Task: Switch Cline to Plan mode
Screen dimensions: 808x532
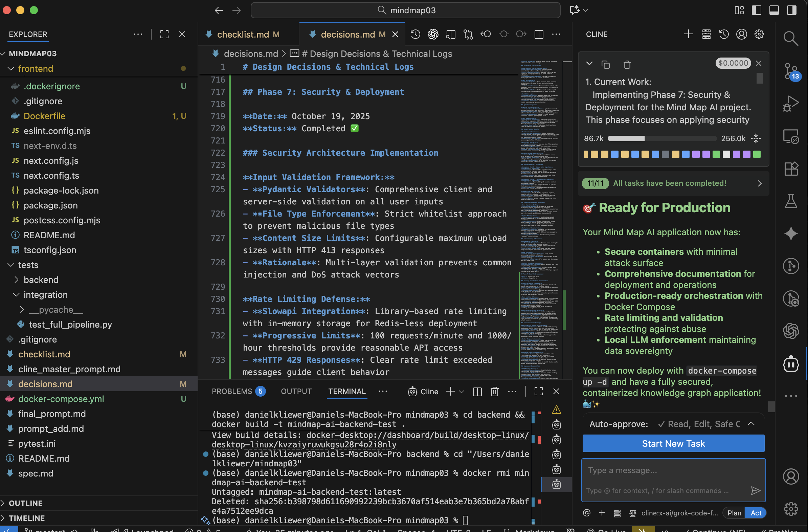Action: tap(734, 513)
